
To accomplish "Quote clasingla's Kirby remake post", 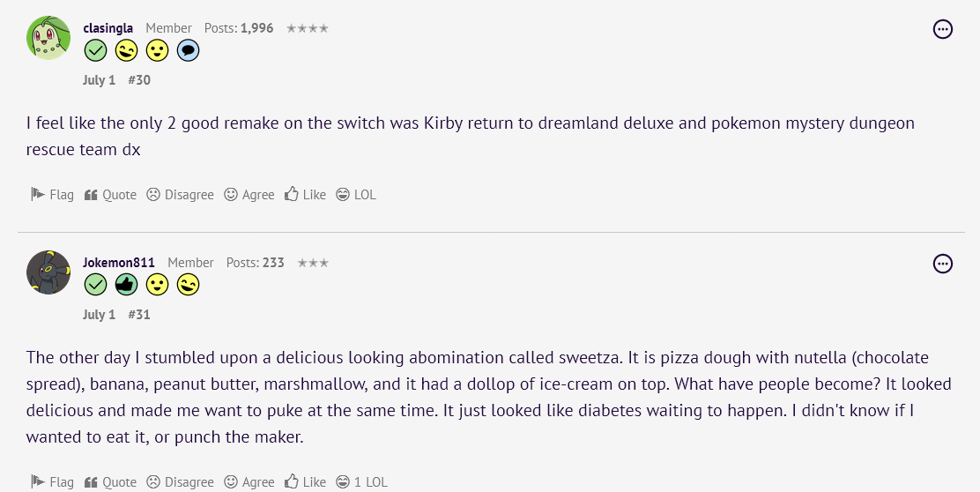I will coord(111,195).
